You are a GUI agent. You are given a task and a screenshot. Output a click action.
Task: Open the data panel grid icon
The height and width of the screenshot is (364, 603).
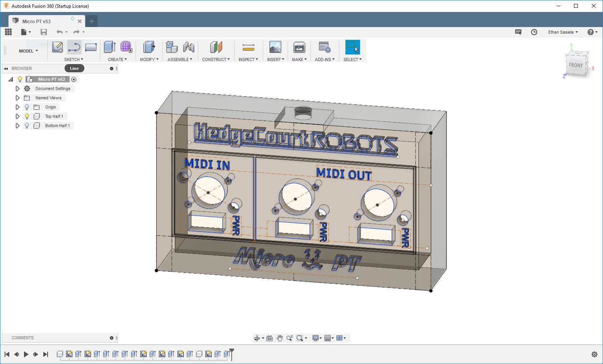[8, 32]
